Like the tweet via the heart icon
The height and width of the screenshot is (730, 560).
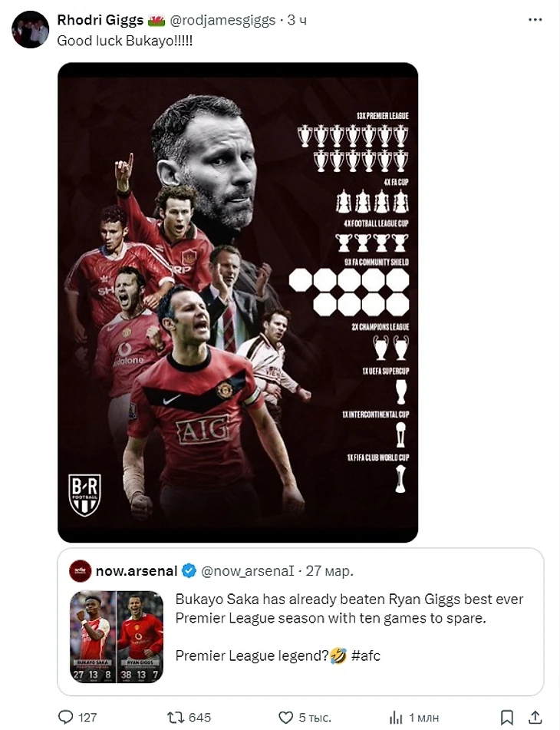pos(285,718)
